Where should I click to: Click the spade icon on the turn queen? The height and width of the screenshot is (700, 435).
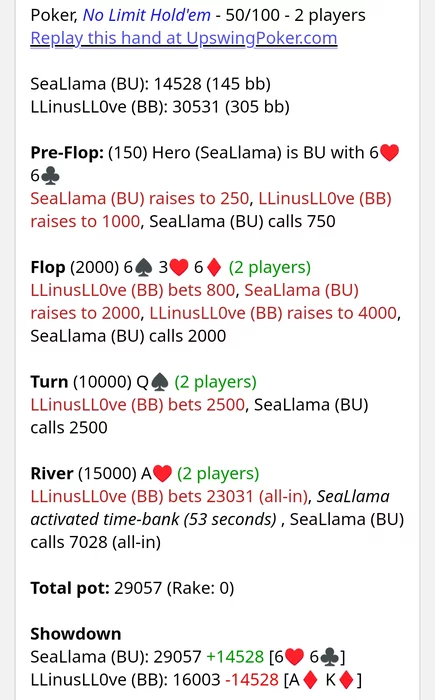(159, 382)
